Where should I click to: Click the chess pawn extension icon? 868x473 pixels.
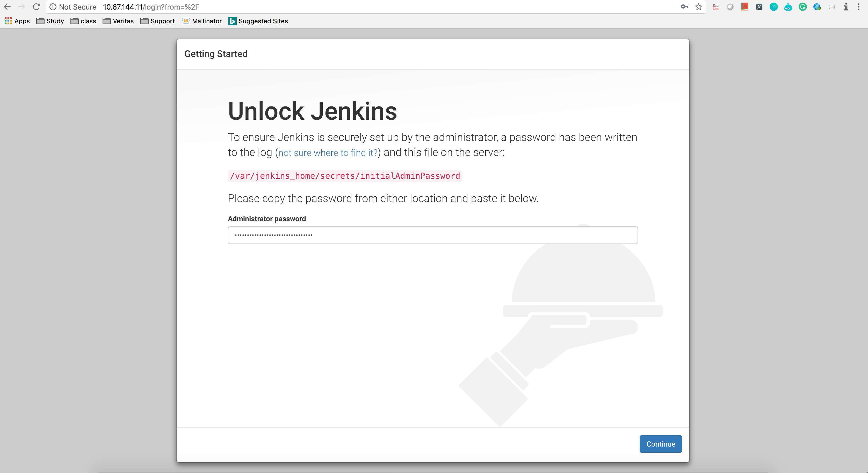point(846,7)
